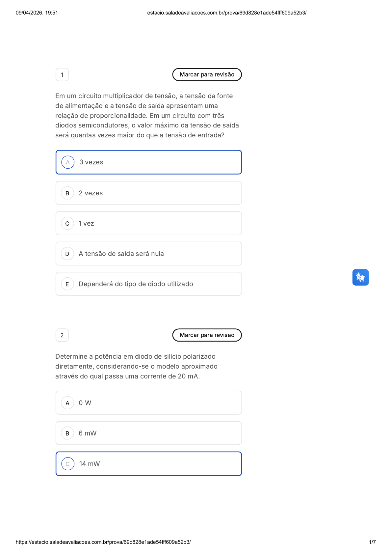Open the footer exam URL link
This screenshot has height=555, width=392.
(103, 542)
